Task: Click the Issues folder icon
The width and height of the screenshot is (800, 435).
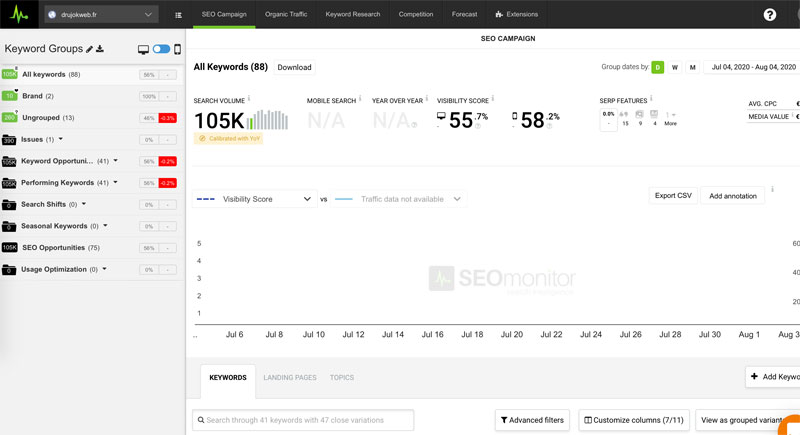Action: (x=9, y=140)
